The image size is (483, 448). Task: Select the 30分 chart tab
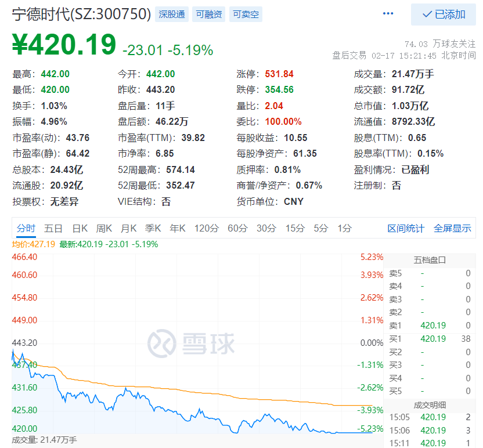[266, 229]
